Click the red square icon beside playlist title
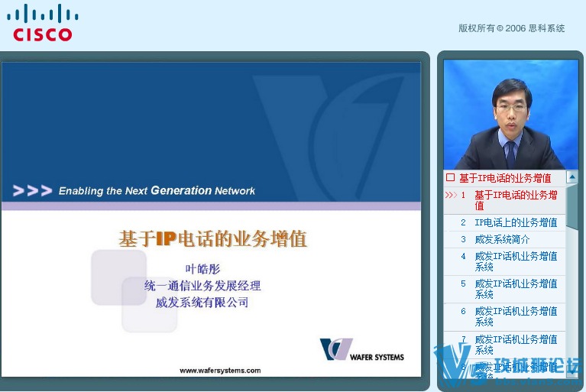 tap(450, 177)
